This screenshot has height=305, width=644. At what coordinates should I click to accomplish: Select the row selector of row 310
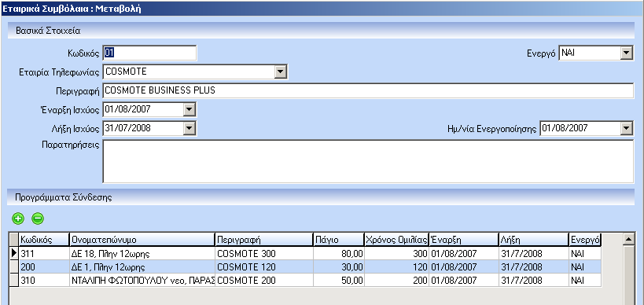click(x=14, y=281)
